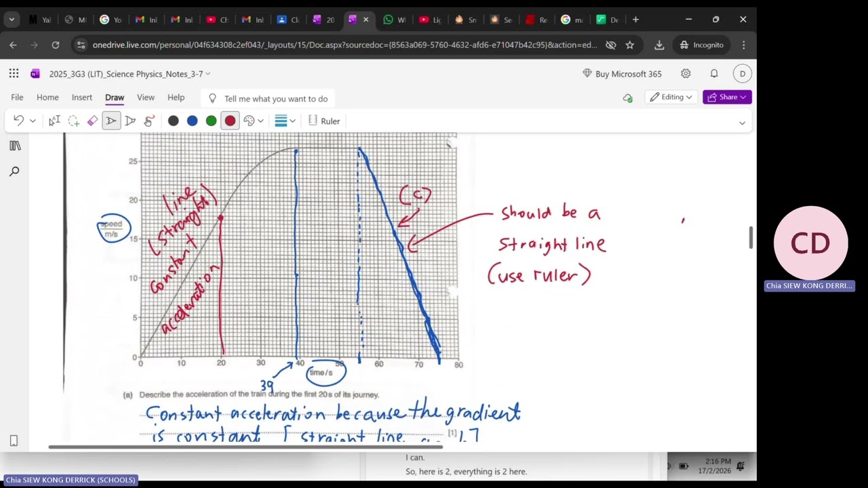Open the pen thickness selector
868x488 pixels.
281,121
